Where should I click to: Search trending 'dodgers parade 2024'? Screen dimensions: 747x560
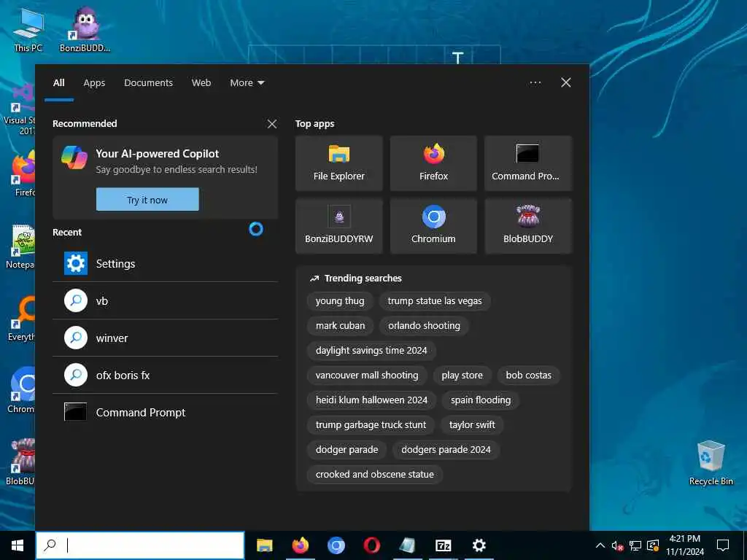coord(446,449)
